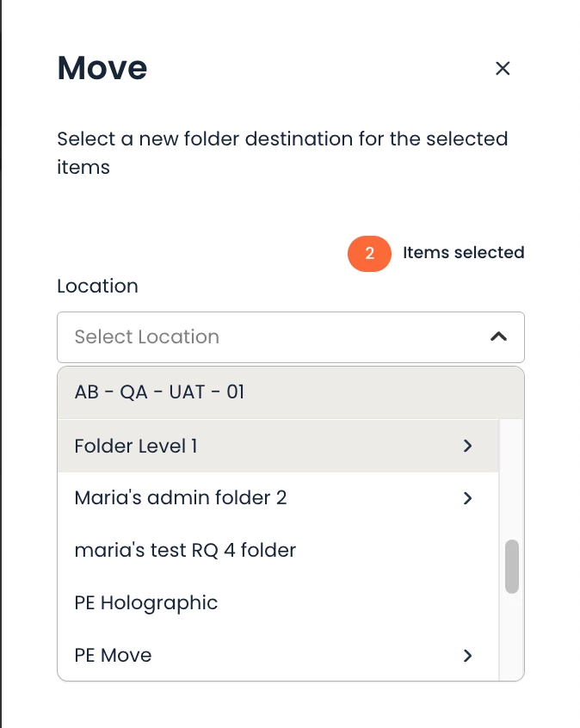Image resolution: width=580 pixels, height=728 pixels.
Task: Select the AB - QA - UAT - 01 location
Action: coord(160,392)
